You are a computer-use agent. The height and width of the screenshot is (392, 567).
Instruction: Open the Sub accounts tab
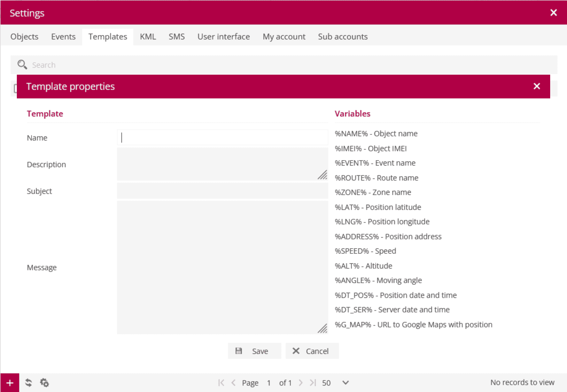tap(343, 37)
